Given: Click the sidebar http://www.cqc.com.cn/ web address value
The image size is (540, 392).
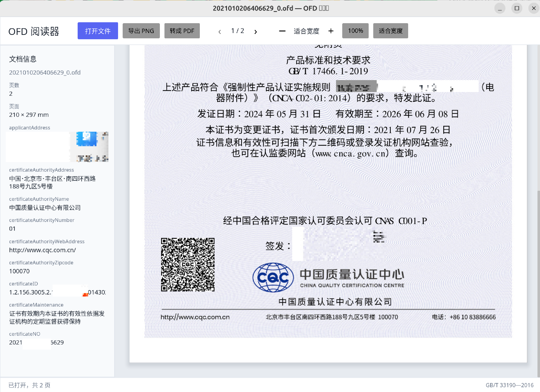Looking at the screenshot, I should click(x=42, y=250).
